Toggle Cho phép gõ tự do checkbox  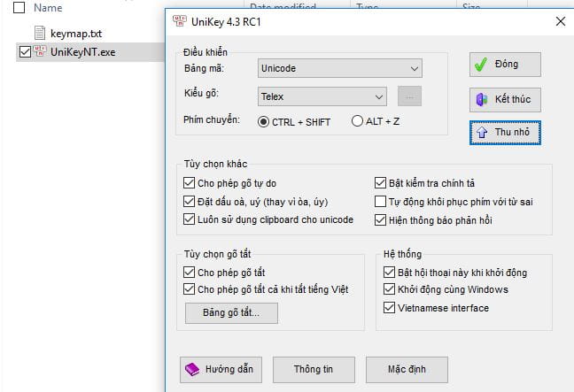[x=189, y=184]
